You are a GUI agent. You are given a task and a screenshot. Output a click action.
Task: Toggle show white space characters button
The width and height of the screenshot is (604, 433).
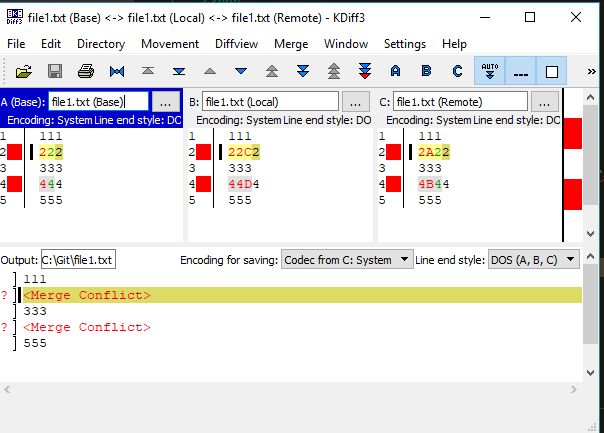point(520,71)
